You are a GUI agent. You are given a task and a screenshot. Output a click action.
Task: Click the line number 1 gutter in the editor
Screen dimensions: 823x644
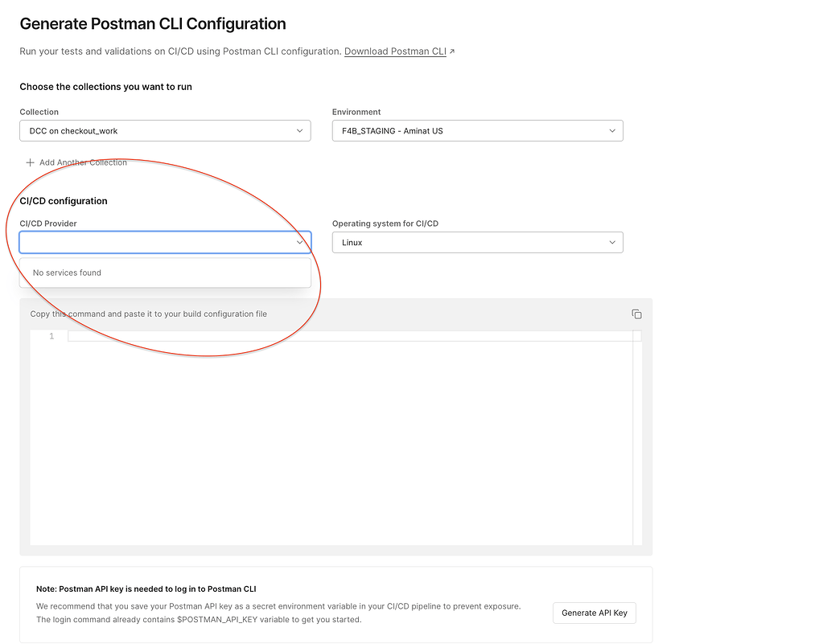(x=51, y=336)
